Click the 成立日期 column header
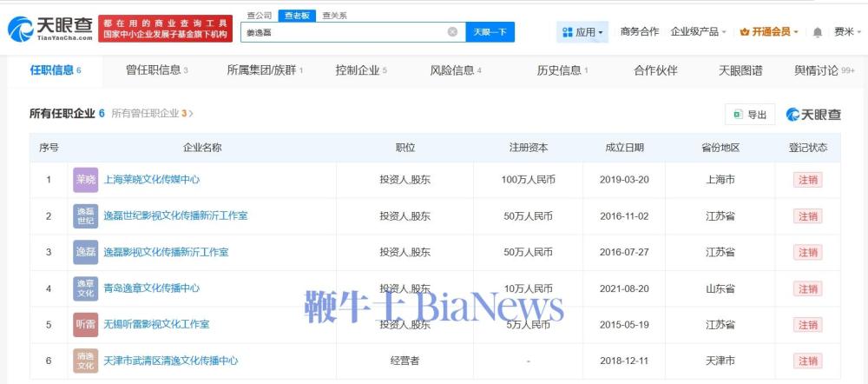This screenshot has height=384, width=868. tap(624, 148)
